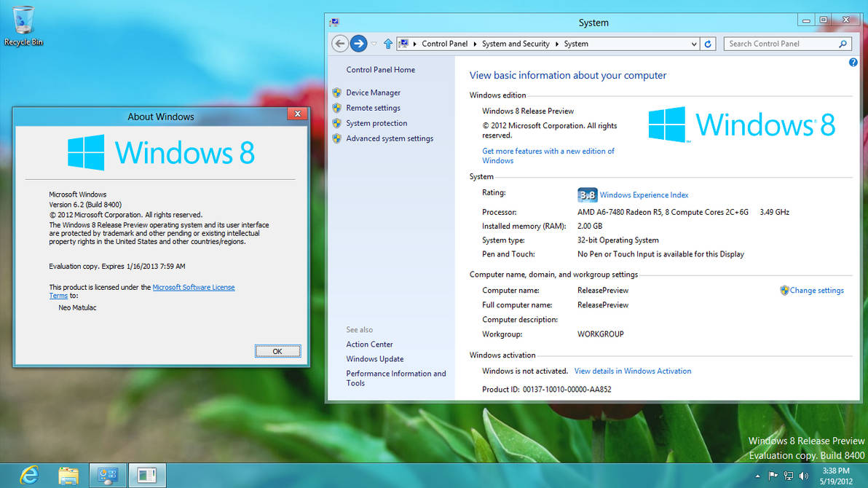
Task: Click the search magnifier icon
Action: [841, 44]
